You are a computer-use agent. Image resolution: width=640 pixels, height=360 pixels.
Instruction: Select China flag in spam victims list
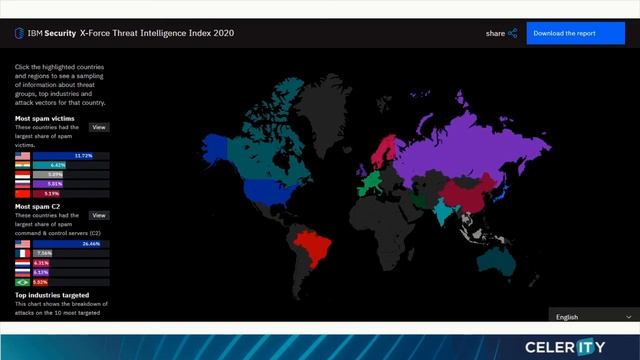pyautogui.click(x=22, y=193)
